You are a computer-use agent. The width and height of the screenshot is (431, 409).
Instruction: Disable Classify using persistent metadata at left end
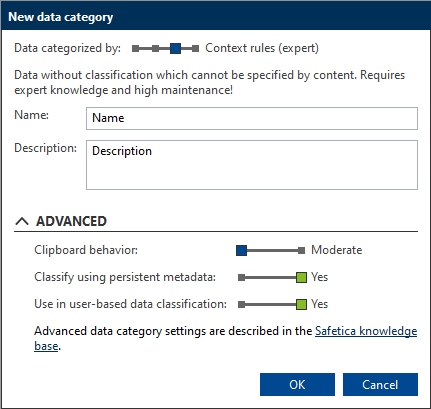click(242, 277)
